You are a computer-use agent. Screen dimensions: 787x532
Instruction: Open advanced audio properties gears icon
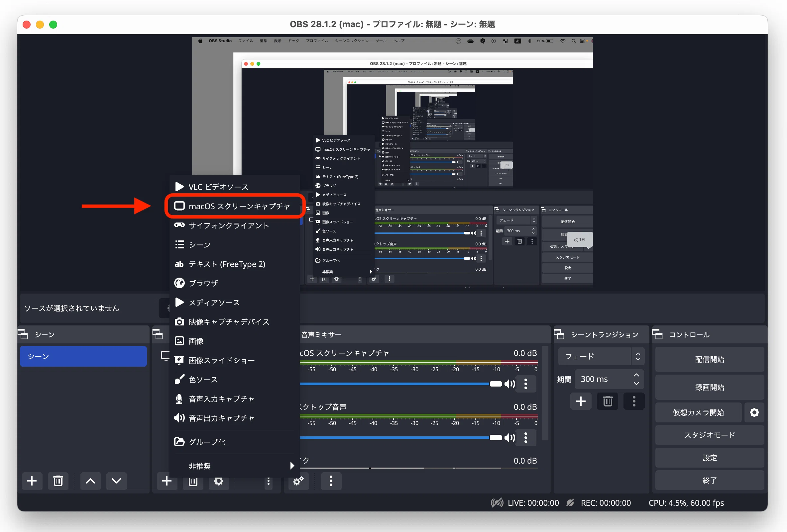tap(298, 481)
